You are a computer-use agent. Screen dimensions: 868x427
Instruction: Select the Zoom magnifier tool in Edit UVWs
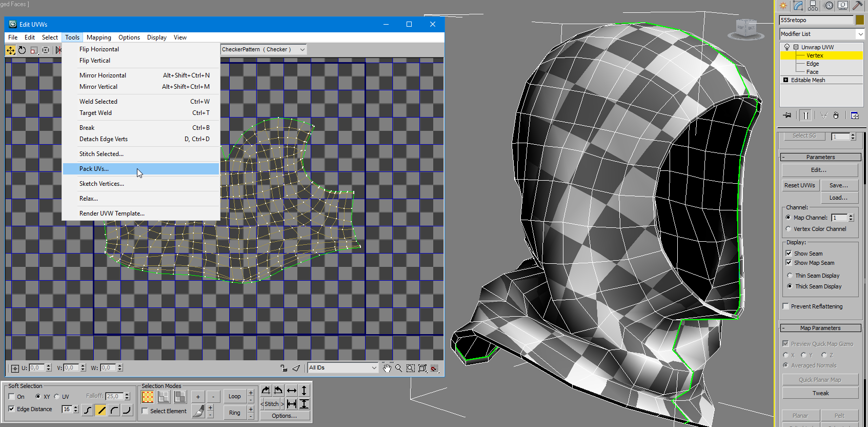(398, 368)
